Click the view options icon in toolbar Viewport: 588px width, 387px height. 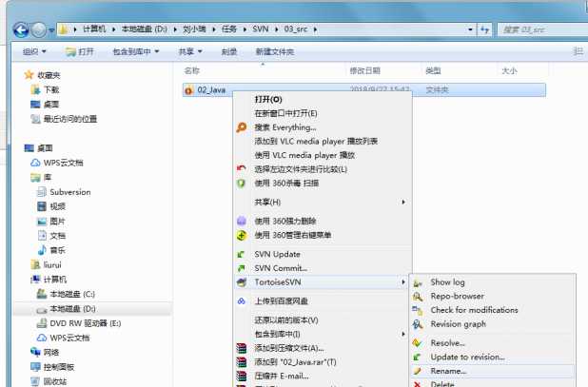point(578,51)
